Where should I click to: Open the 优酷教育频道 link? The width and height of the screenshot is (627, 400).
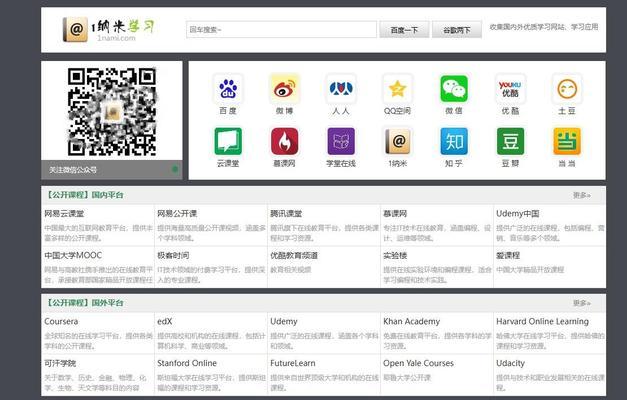(294, 255)
